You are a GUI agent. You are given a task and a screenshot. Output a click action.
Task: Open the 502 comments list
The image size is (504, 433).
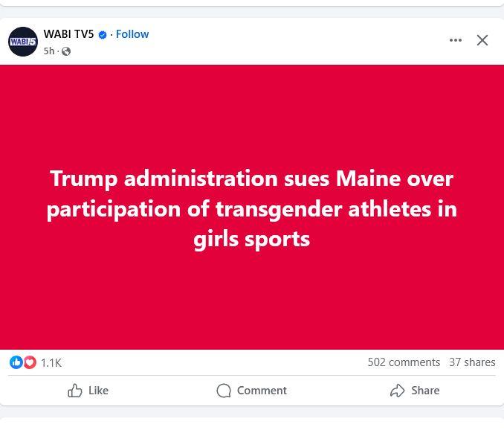tap(404, 362)
